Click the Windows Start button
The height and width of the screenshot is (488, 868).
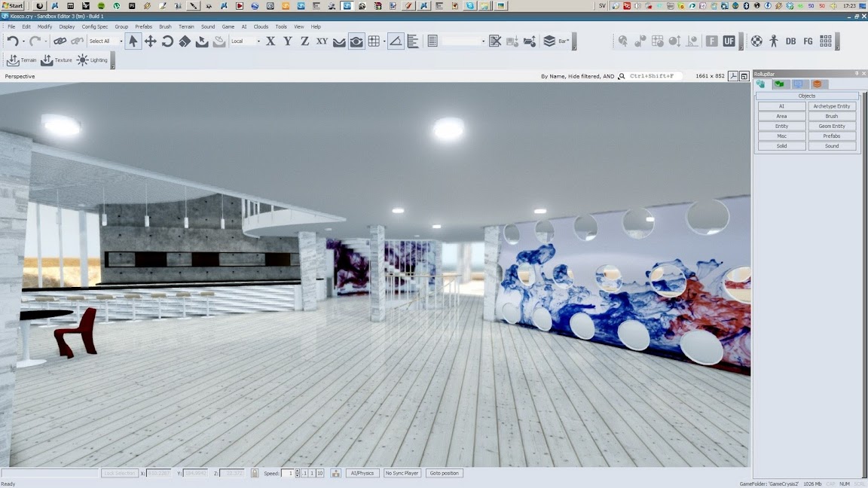(12, 5)
